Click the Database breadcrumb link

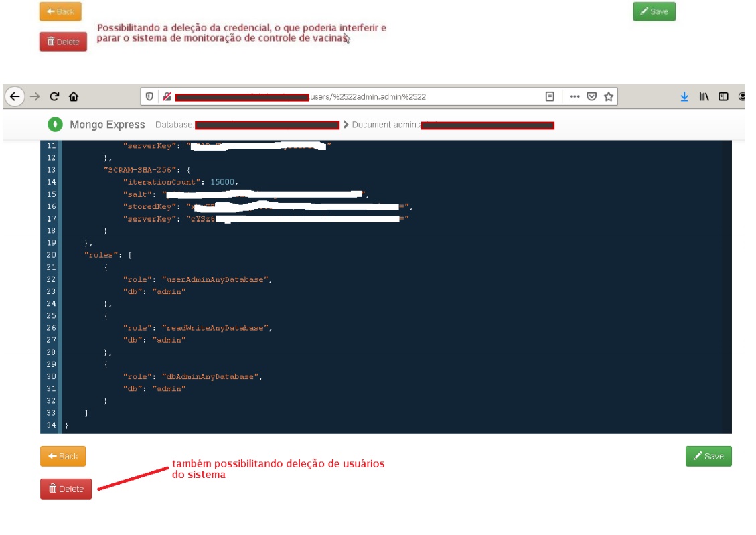174,125
